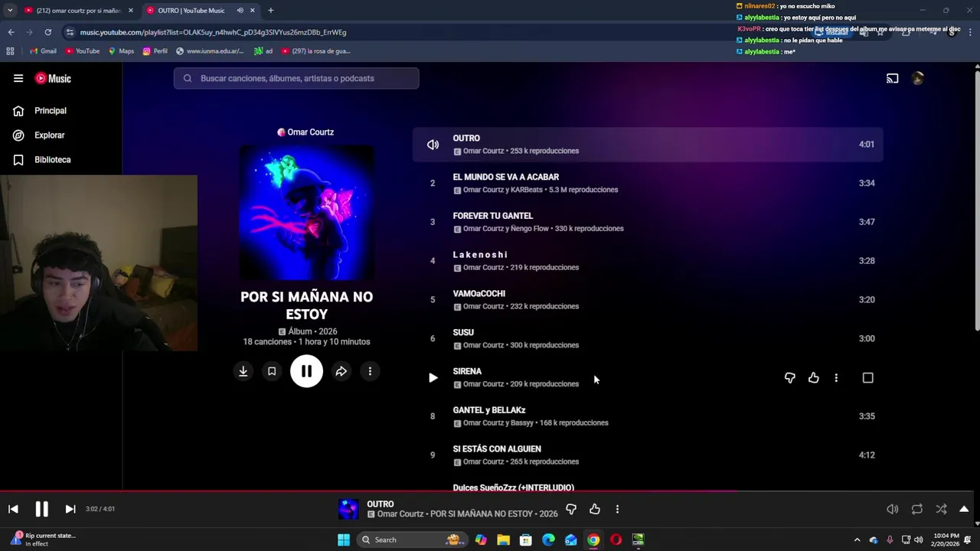Pause playback in the bottom player bar
The width and height of the screenshot is (980, 551).
41,509
